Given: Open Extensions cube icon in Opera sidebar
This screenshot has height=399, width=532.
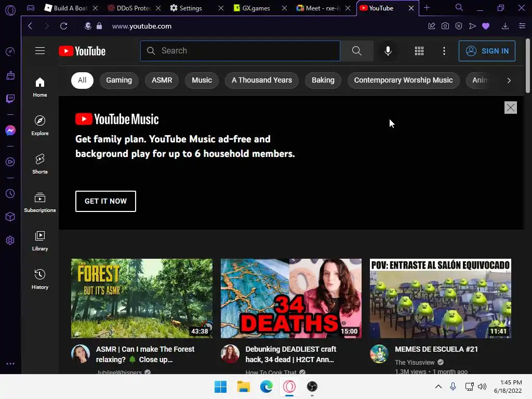Looking at the screenshot, I should 10,217.
